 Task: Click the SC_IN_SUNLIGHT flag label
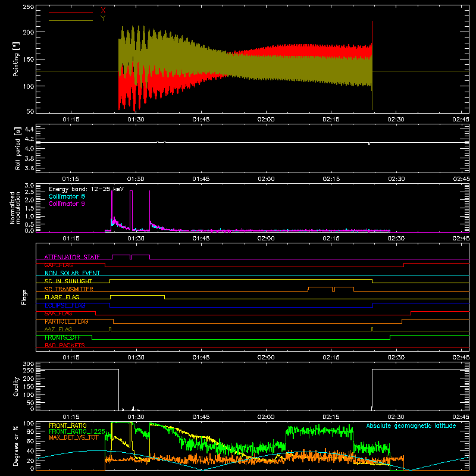pyautogui.click(x=68, y=281)
